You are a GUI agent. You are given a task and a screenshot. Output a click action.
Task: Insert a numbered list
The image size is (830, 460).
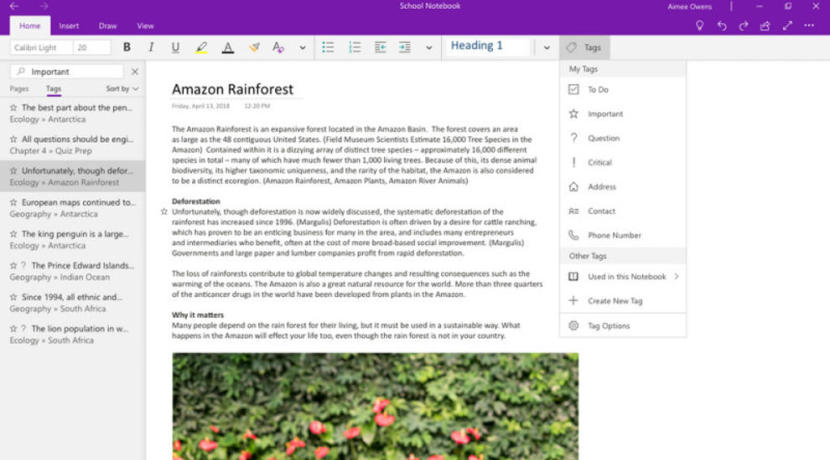[x=355, y=47]
